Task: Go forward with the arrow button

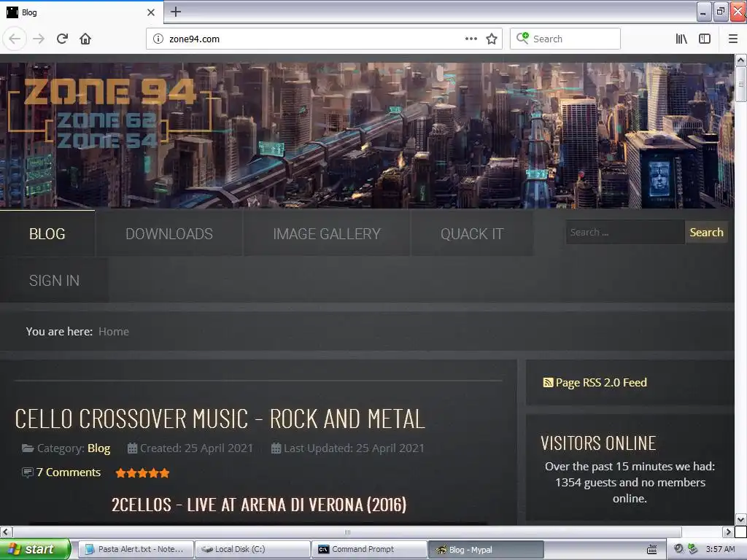Action: [x=39, y=39]
